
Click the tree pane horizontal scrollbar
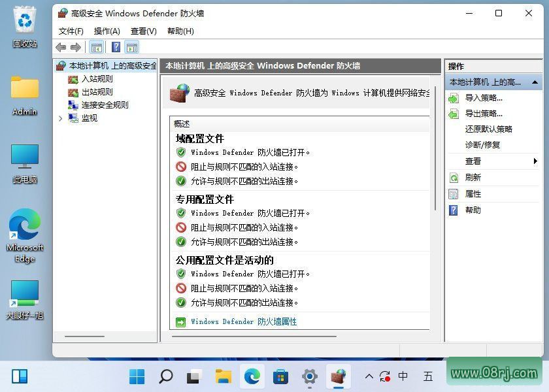point(85,336)
